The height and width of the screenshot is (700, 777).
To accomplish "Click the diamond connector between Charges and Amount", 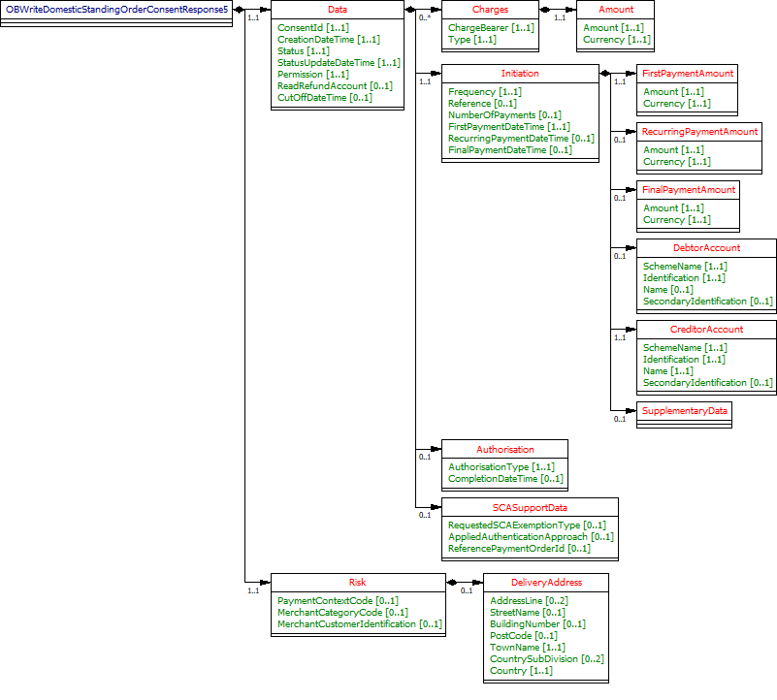I will click(x=546, y=10).
